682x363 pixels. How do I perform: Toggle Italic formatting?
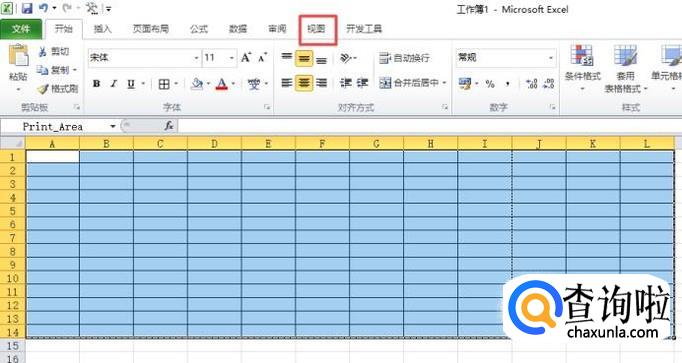(x=114, y=83)
